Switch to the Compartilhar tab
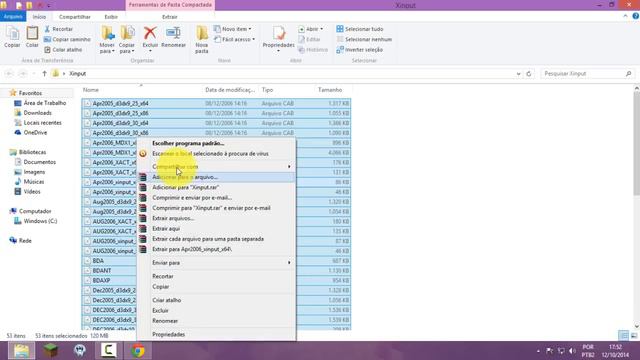The width and height of the screenshot is (640, 360). click(75, 17)
